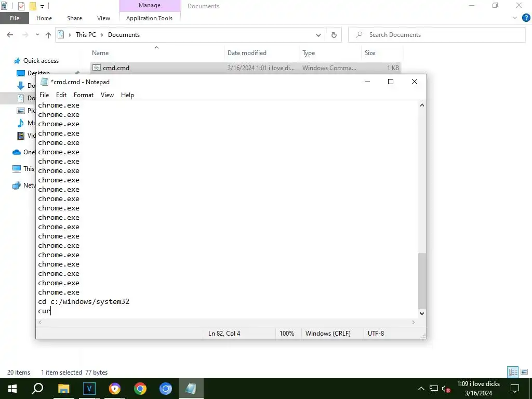Place cursor after 'cur' text
This screenshot has width=532, height=399.
[x=50, y=311]
